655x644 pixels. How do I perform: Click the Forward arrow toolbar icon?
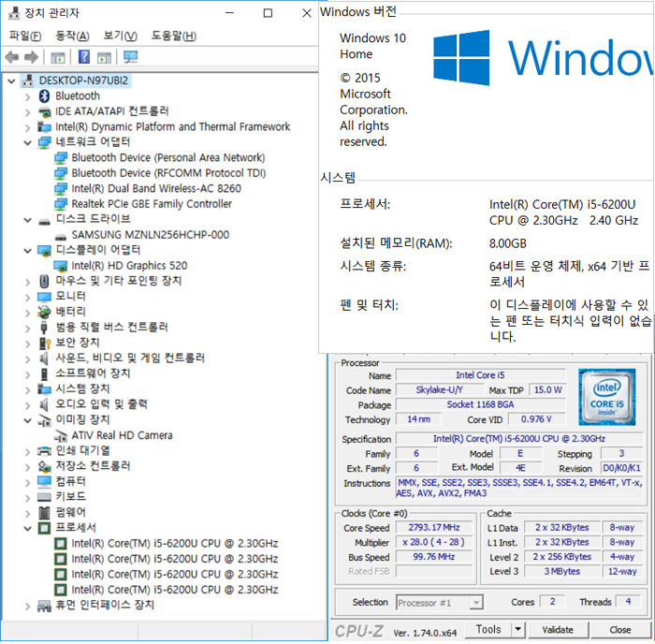(31, 57)
